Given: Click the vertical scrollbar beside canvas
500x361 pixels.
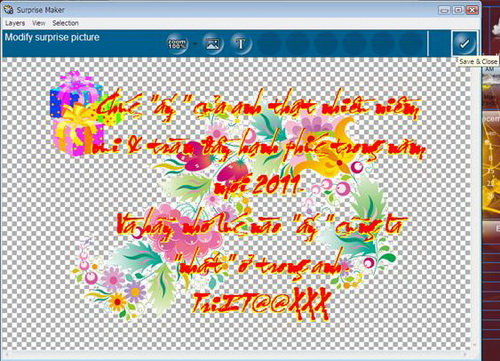Looking at the screenshot, I should (x=475, y=203).
